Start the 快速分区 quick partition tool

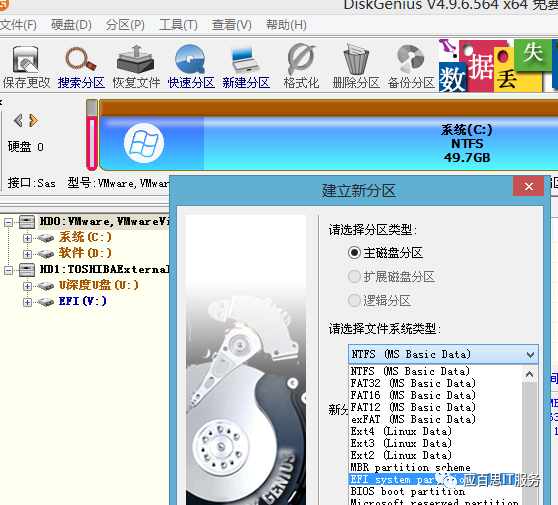[x=191, y=67]
